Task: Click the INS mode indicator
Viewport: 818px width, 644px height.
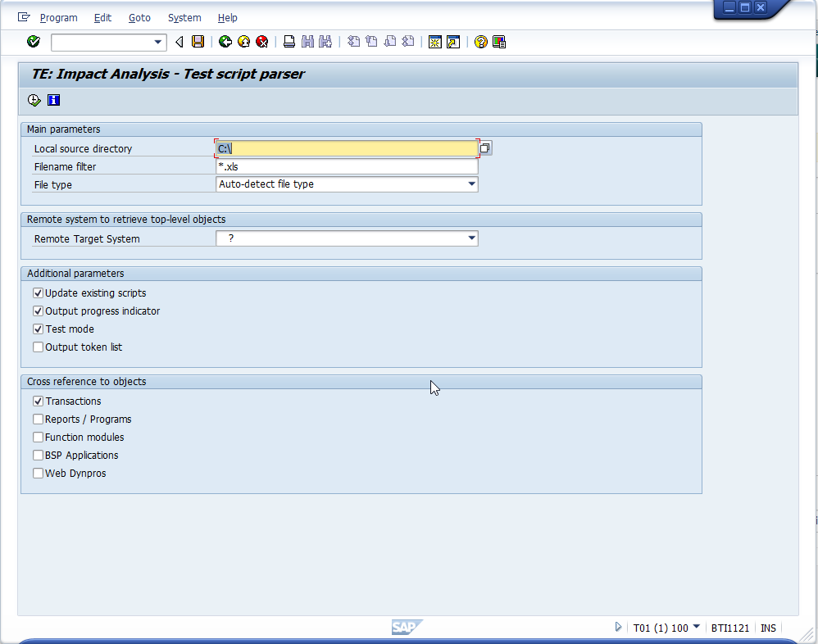Action: pyautogui.click(x=768, y=628)
